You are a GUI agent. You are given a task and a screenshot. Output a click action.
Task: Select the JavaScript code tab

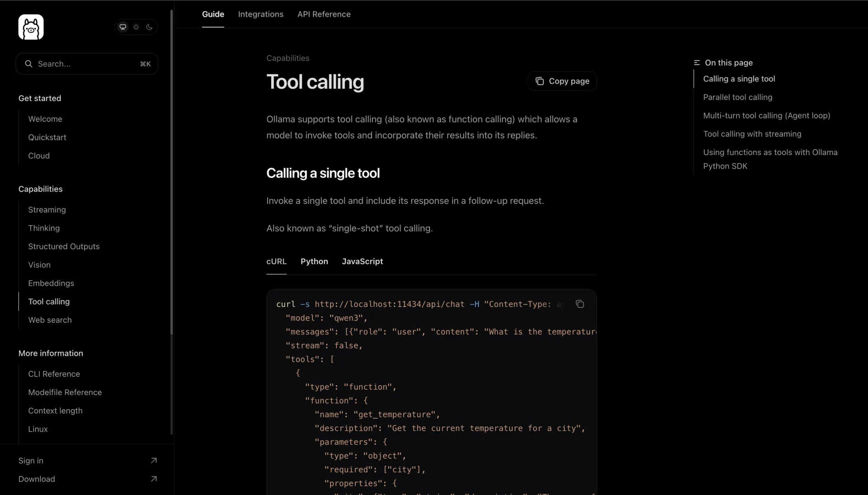(x=362, y=261)
